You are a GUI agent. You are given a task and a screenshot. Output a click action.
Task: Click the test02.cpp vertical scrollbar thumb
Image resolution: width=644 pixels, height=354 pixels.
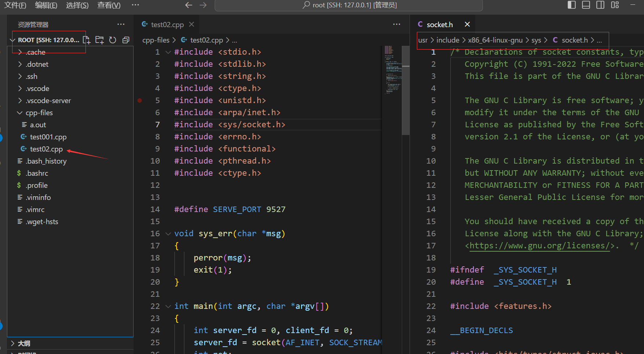(x=405, y=91)
